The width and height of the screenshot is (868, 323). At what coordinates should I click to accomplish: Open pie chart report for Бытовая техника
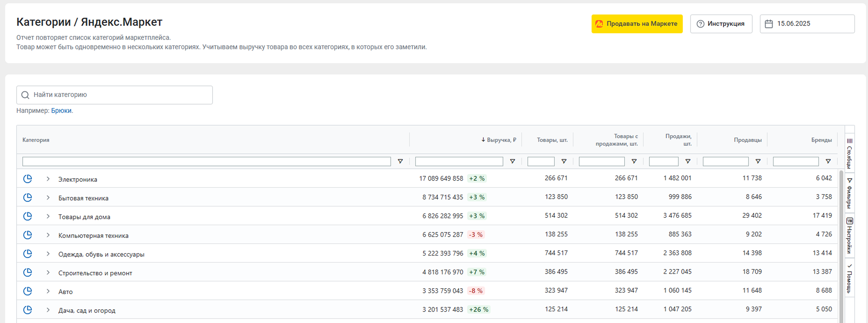click(28, 198)
